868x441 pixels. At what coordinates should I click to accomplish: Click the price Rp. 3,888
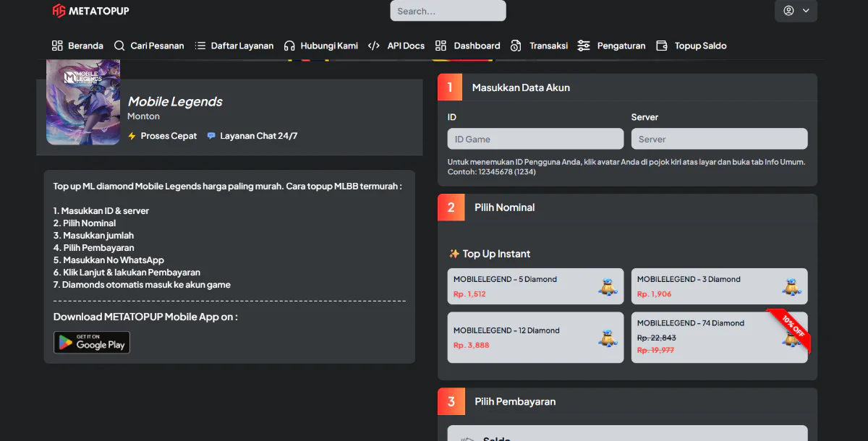pos(471,346)
